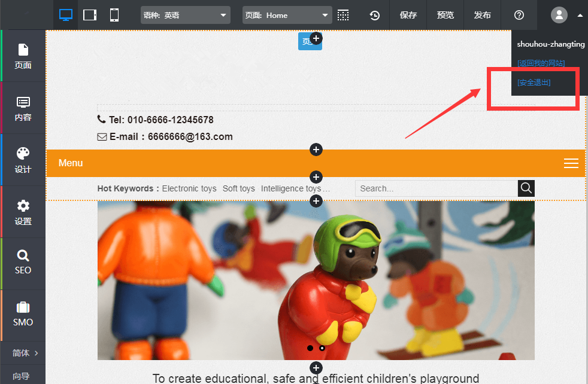
Task: Click the search magnifier button
Action: 526,188
